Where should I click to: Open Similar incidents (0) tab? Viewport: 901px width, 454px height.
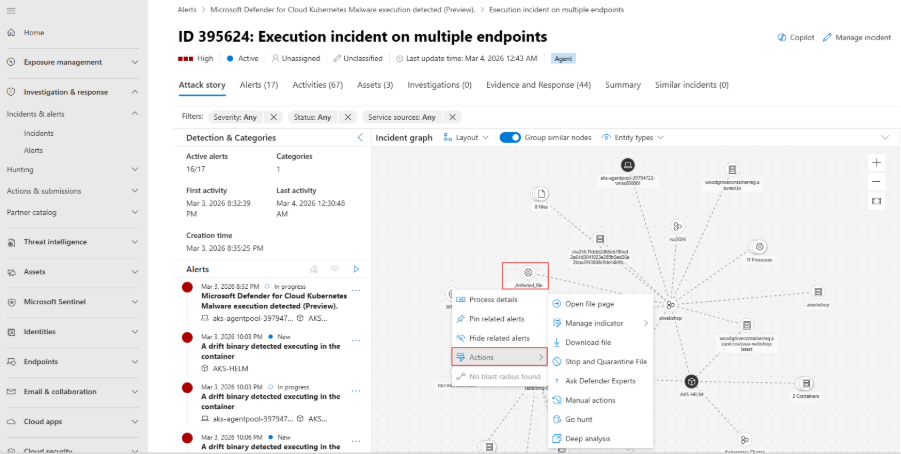692,85
